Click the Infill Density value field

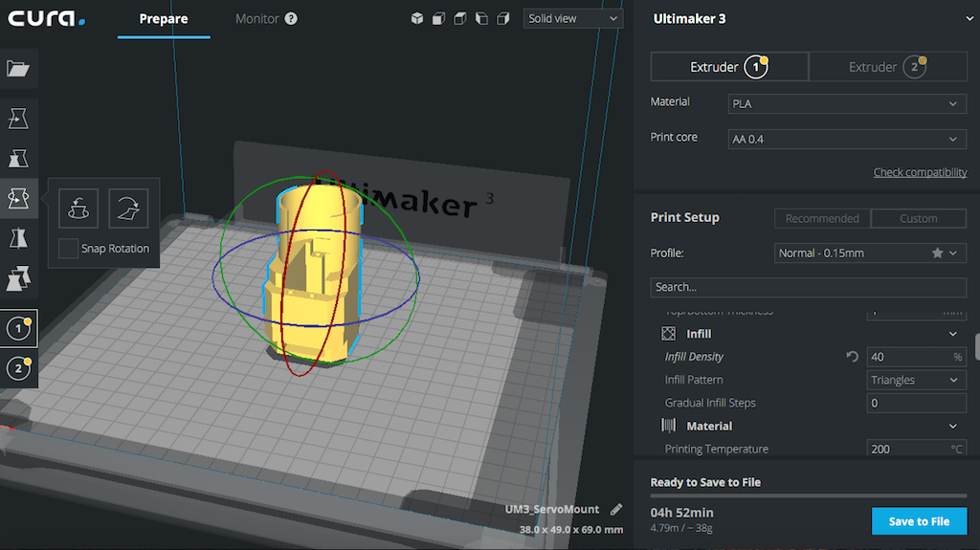pyautogui.click(x=916, y=357)
